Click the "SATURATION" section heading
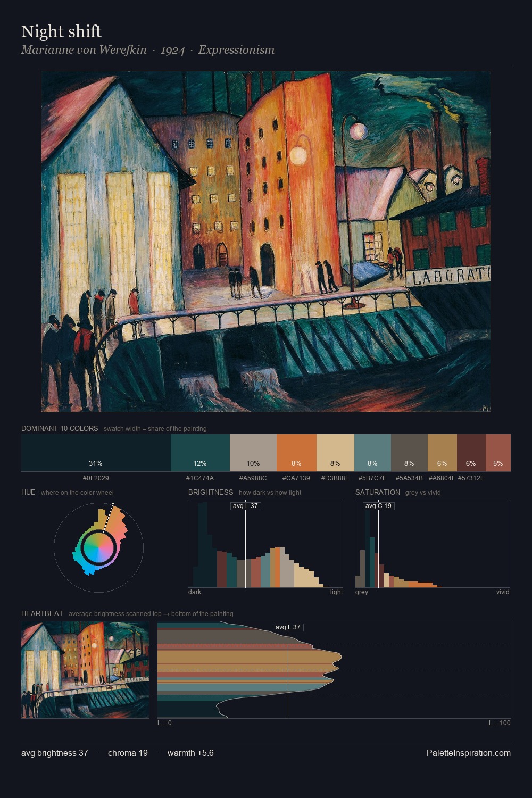 378,492
